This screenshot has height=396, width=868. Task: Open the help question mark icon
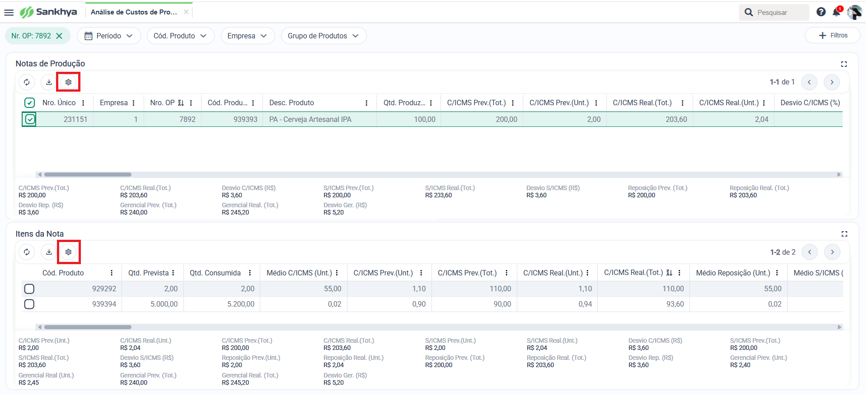click(x=821, y=12)
